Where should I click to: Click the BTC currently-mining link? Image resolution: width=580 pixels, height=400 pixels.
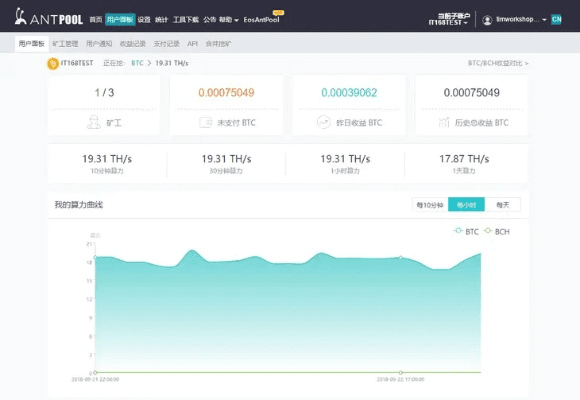coord(137,63)
